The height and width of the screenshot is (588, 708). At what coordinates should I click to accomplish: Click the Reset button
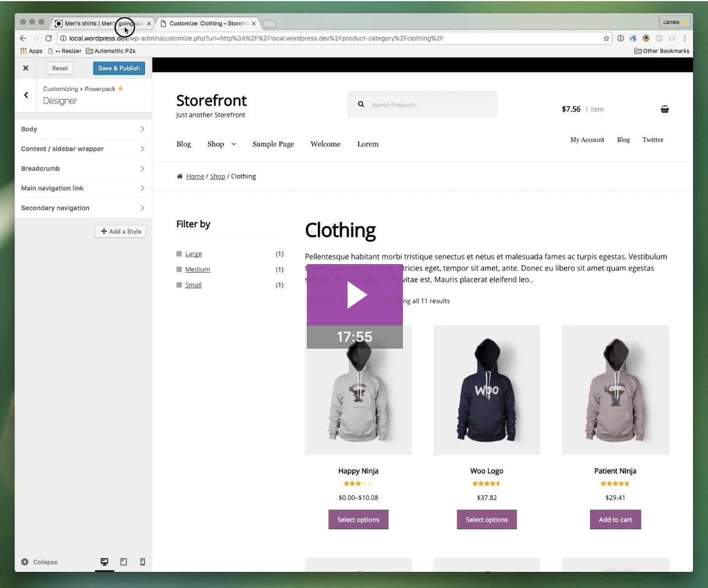(60, 68)
